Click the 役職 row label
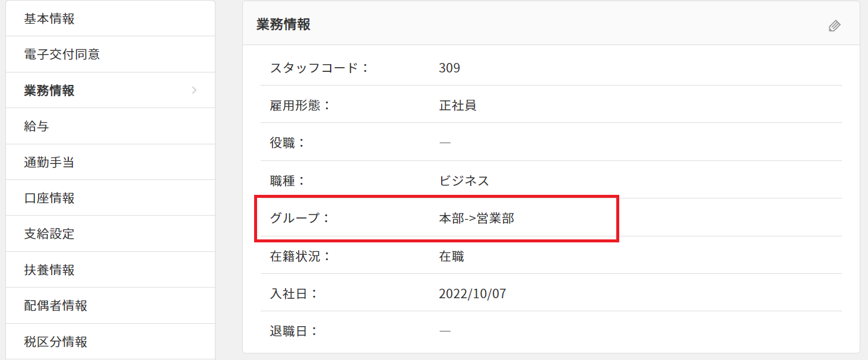The image size is (868, 360). tap(287, 143)
